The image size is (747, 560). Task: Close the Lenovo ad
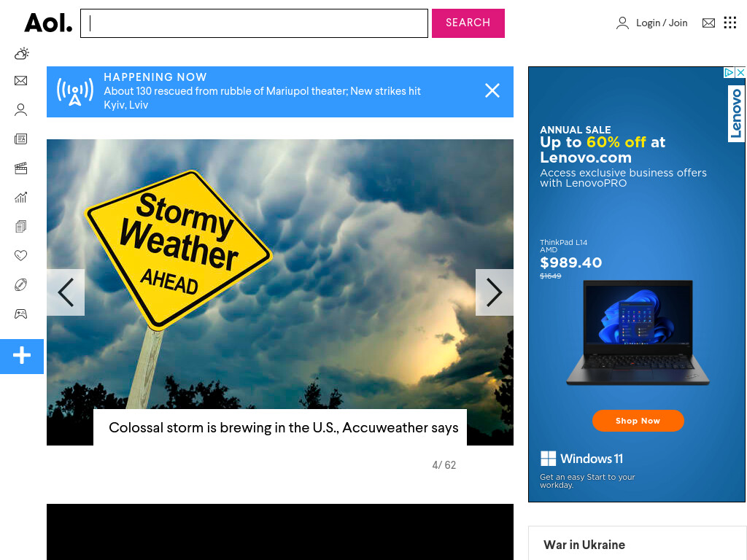point(740,72)
